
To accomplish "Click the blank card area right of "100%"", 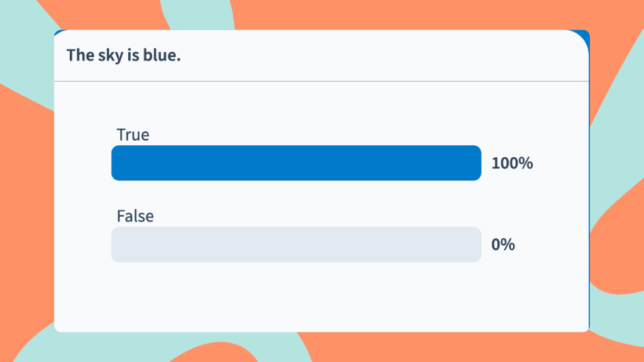I will coord(560,163).
